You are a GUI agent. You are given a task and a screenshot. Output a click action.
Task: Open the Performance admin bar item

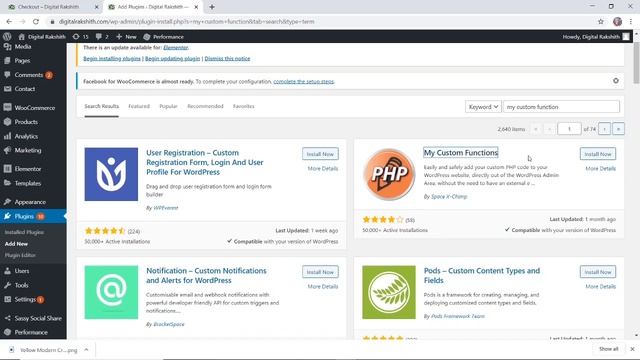163,37
